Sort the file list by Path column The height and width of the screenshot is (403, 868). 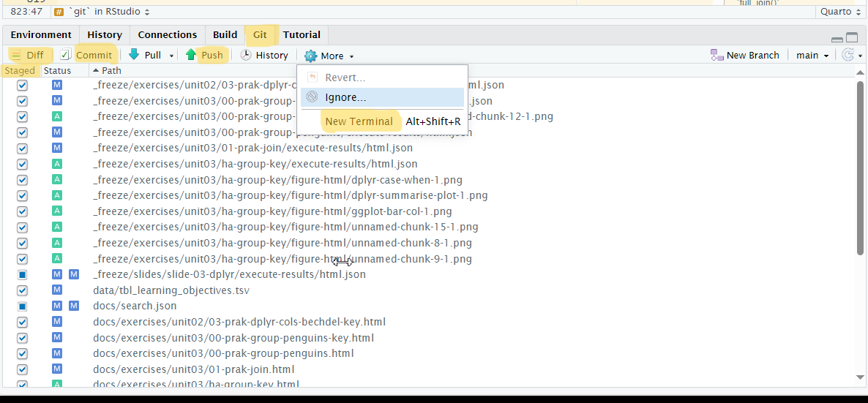coord(111,71)
